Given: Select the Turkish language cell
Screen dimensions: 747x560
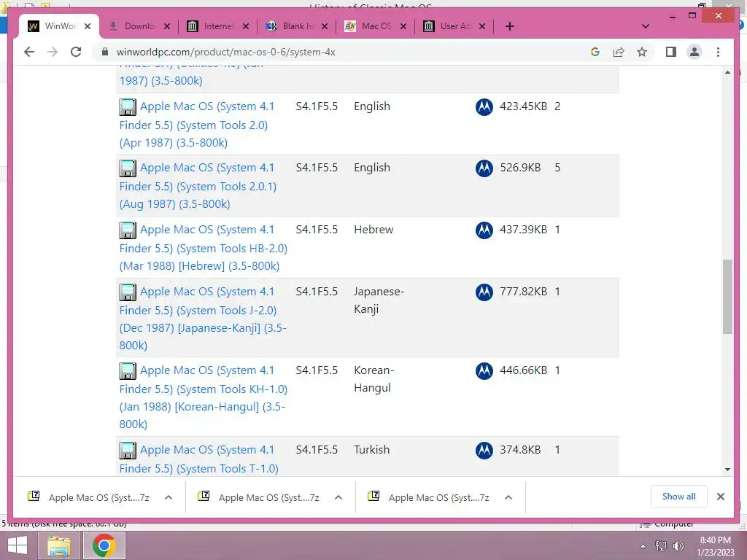Looking at the screenshot, I should tap(371, 449).
